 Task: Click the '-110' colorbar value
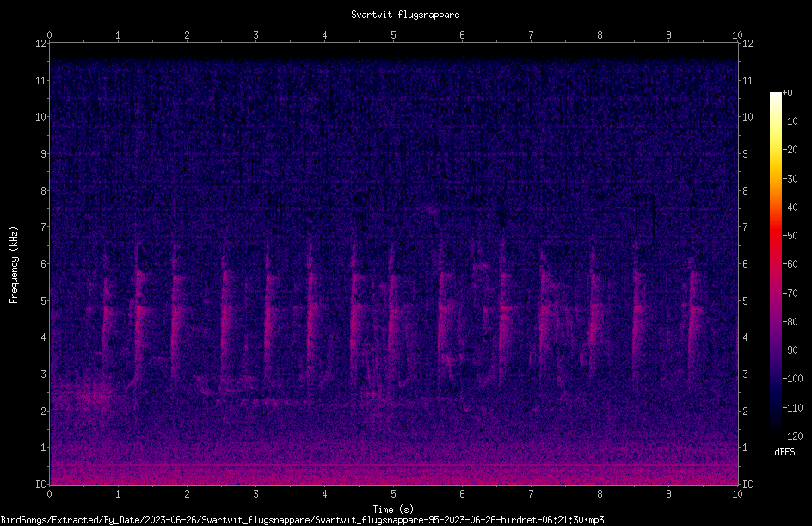point(792,408)
